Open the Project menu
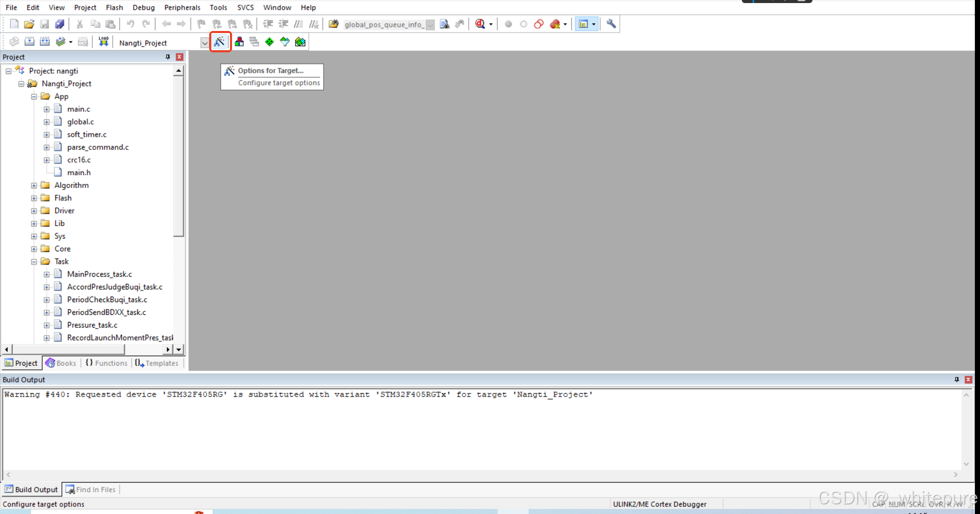The height and width of the screenshot is (514, 980). (x=85, y=8)
